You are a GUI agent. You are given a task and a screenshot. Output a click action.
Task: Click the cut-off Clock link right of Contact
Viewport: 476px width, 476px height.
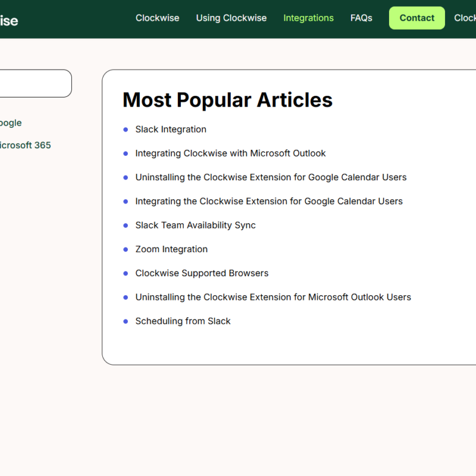tap(465, 18)
